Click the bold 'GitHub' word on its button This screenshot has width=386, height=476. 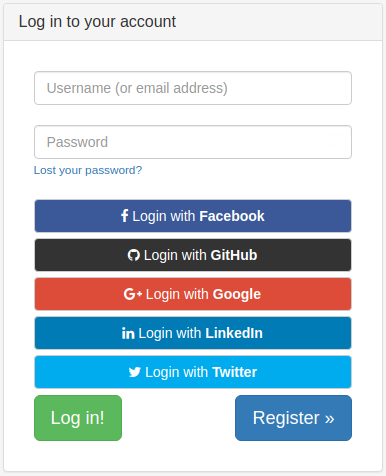[x=234, y=255]
